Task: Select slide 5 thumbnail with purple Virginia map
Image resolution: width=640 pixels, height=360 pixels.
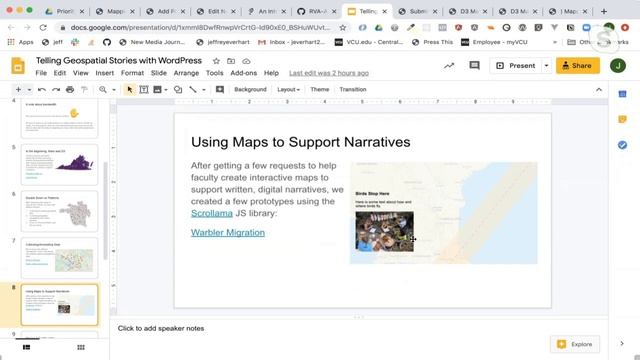Action: [x=60, y=164]
